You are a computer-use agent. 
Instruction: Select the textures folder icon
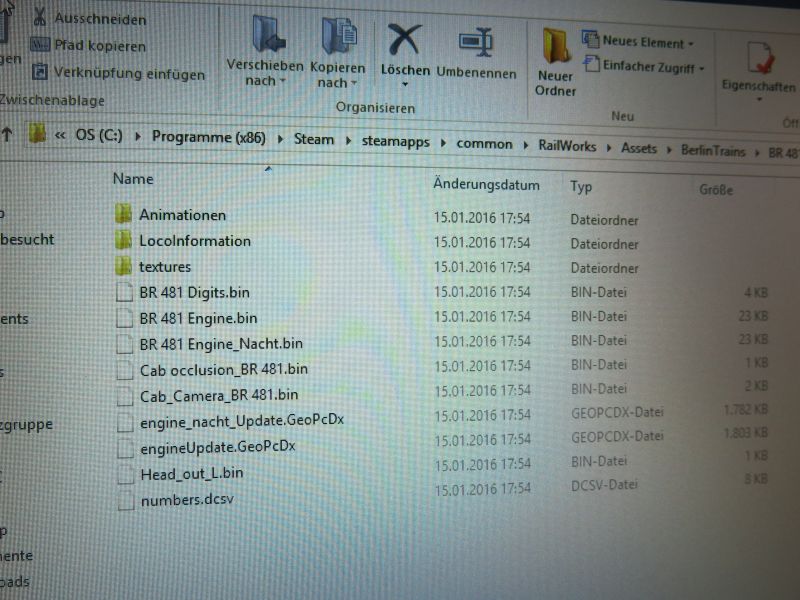(123, 266)
